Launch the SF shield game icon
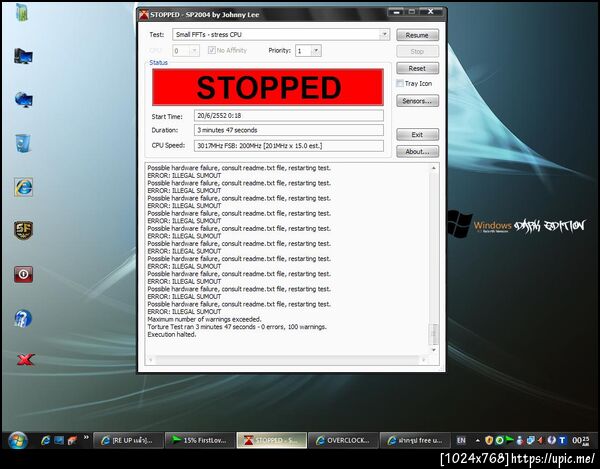600x469 pixels. [24, 230]
